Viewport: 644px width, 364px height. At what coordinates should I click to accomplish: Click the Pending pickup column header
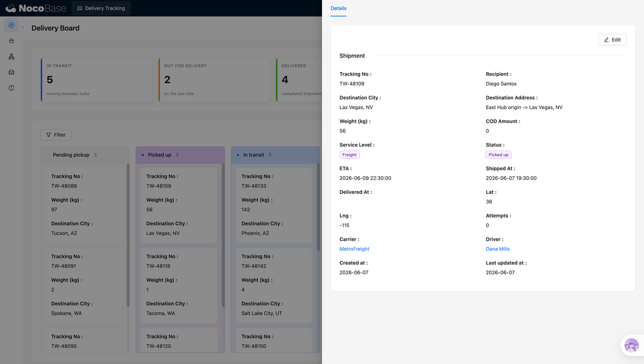(x=85, y=155)
